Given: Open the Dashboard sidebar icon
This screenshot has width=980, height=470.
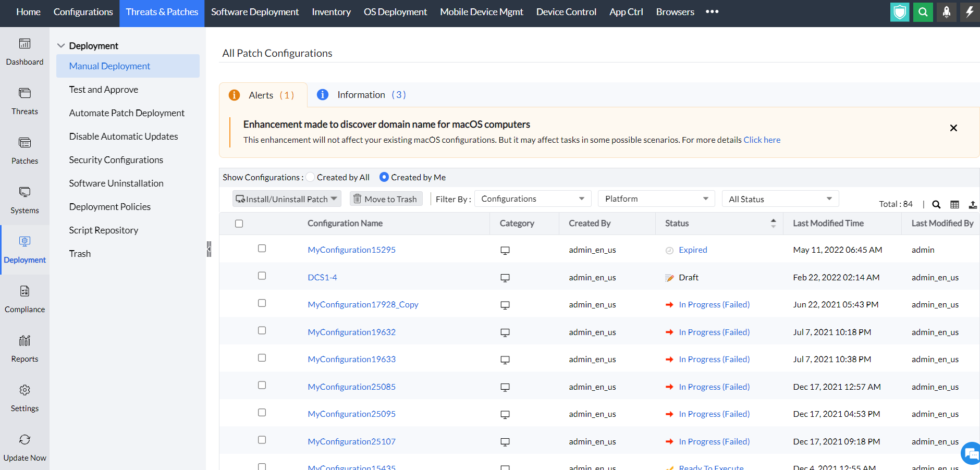Looking at the screenshot, I should click(24, 44).
